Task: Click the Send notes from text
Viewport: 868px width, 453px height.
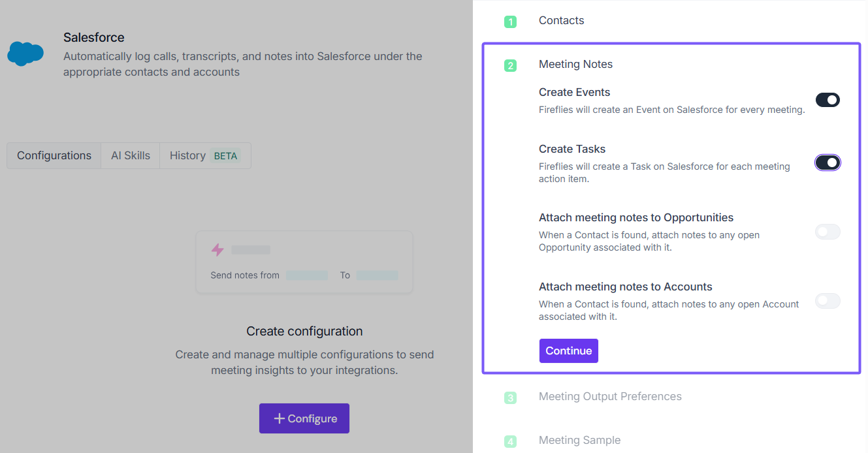Action: click(245, 275)
